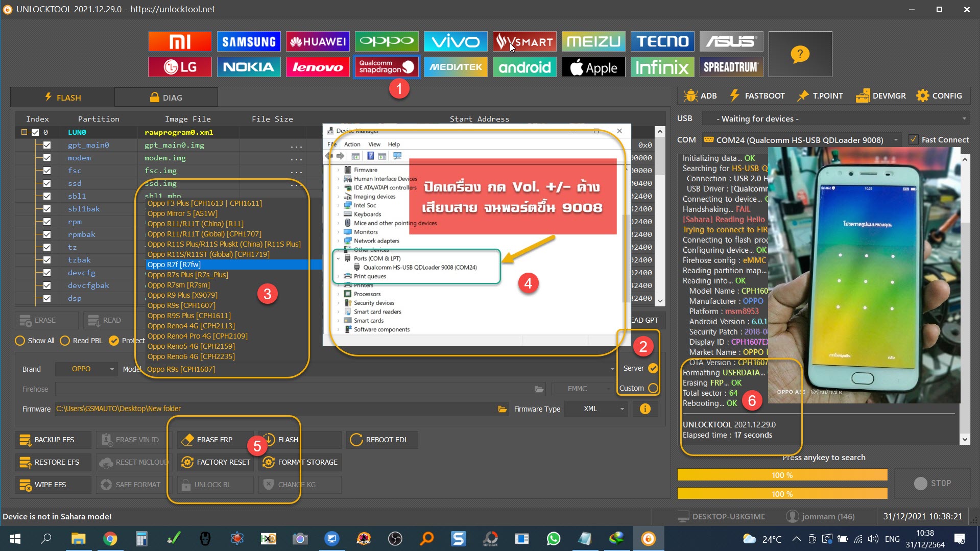Select the Tecno brand icon
This screenshot has width=980, height=551.
click(662, 41)
